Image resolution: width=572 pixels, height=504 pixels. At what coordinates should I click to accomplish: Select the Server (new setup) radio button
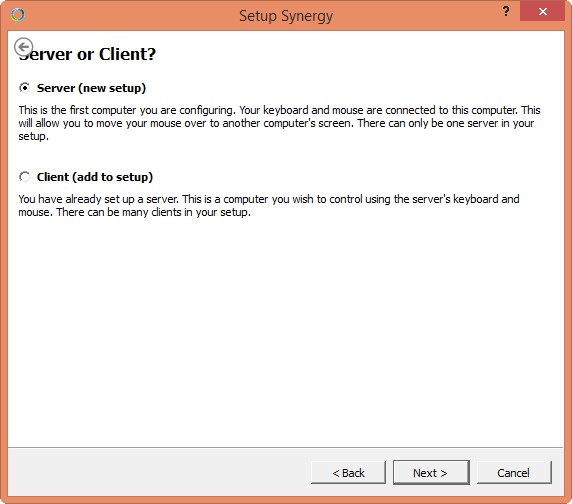pos(24,88)
